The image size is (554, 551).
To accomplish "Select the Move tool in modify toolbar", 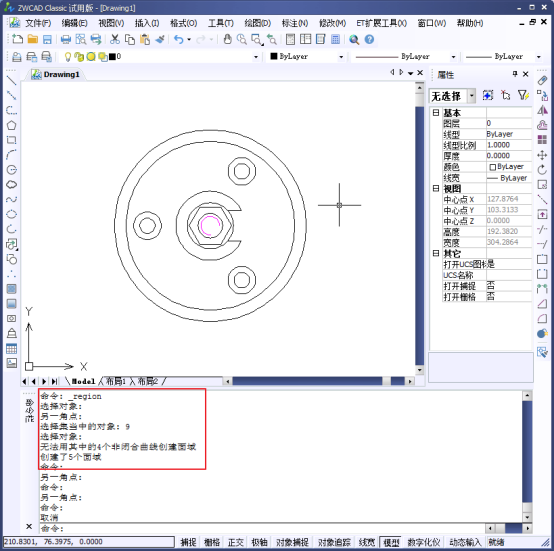I will pos(542,155).
